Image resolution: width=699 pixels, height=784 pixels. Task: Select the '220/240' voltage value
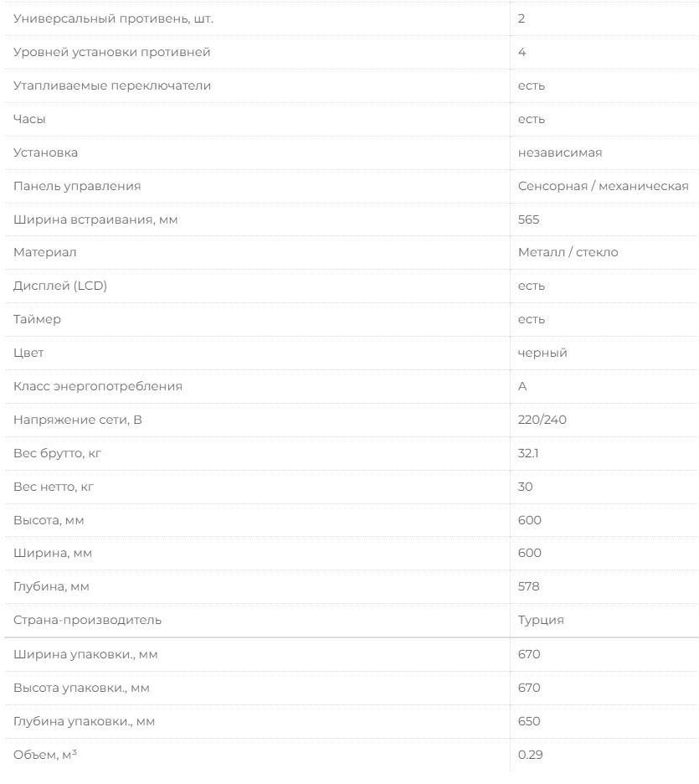pyautogui.click(x=542, y=420)
